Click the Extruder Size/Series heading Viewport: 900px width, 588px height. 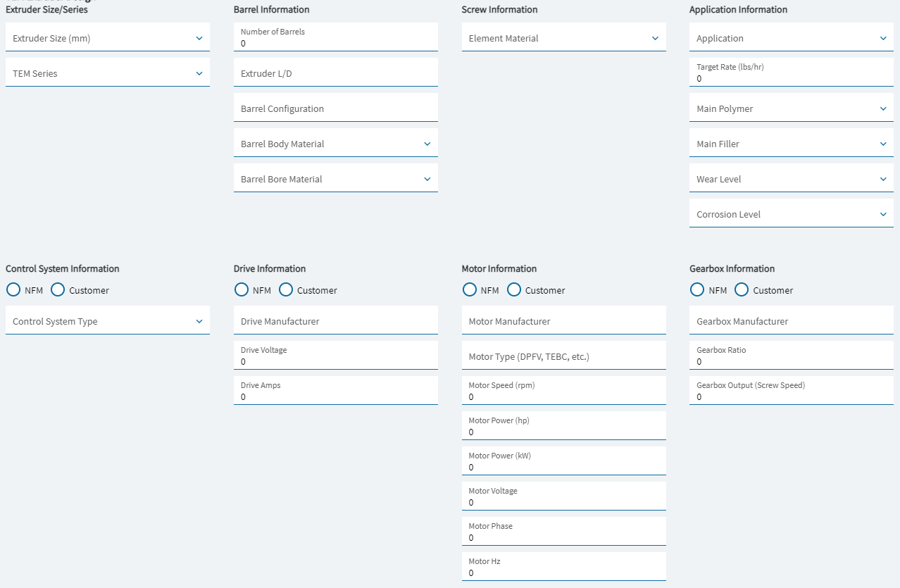click(x=46, y=10)
